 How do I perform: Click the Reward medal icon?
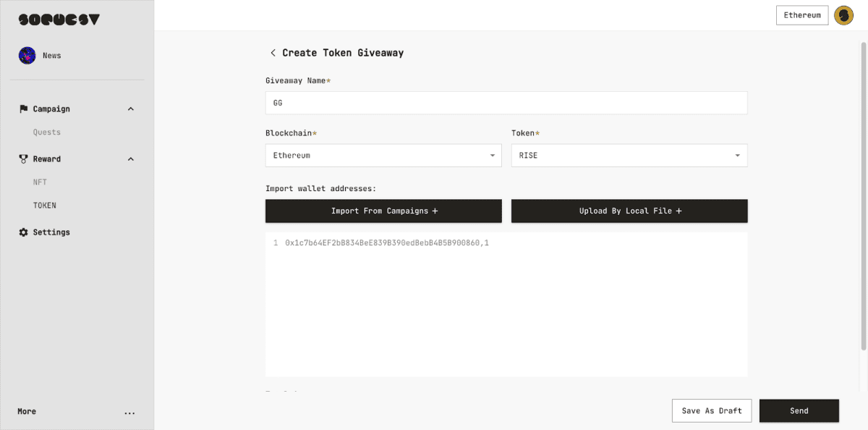pos(23,159)
